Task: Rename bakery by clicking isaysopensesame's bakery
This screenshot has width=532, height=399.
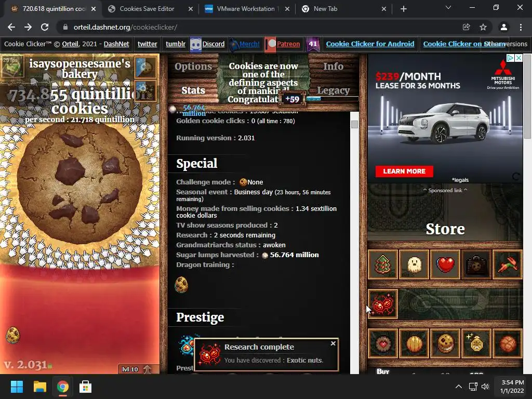Action: tap(79, 69)
